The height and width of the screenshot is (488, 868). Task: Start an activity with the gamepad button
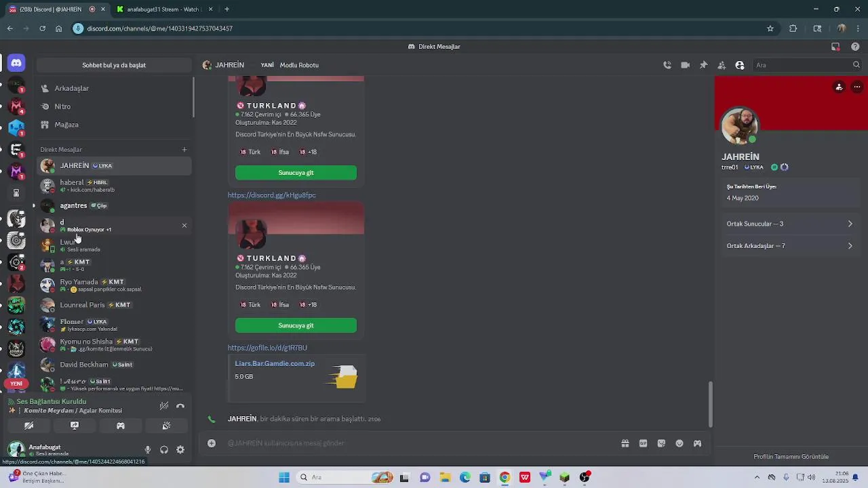121,426
